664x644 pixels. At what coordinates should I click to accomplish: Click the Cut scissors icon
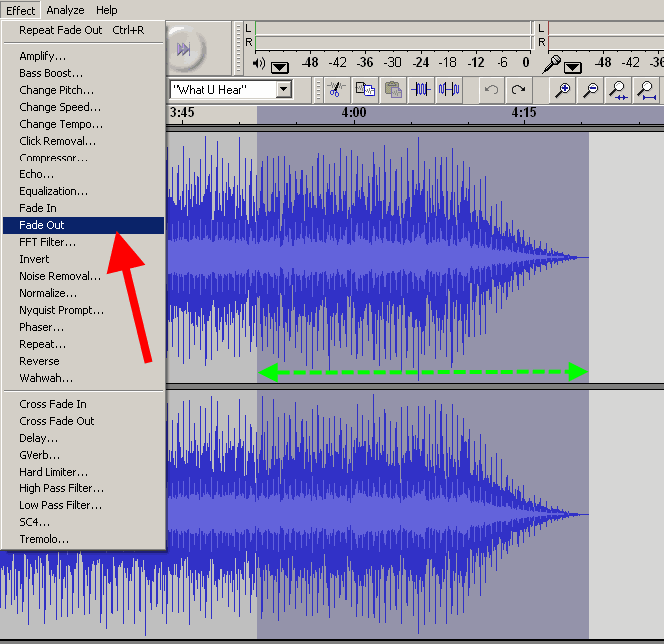pos(336,90)
